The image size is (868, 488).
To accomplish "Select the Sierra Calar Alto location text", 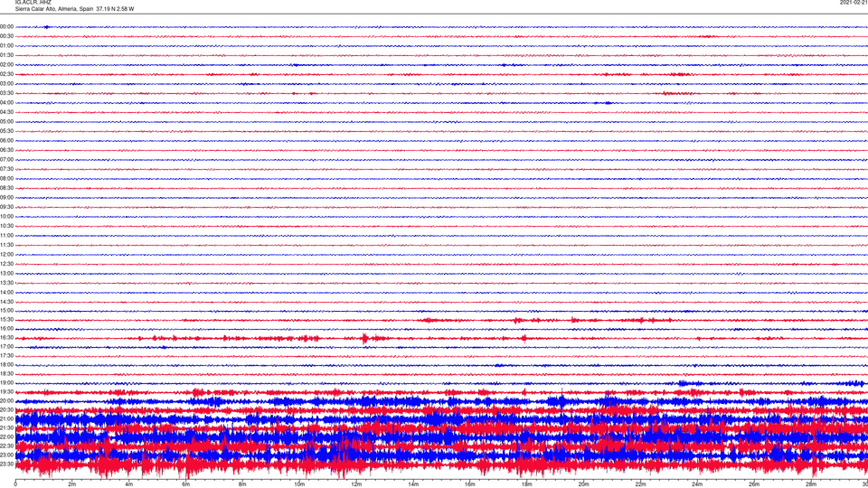I will point(74,9).
